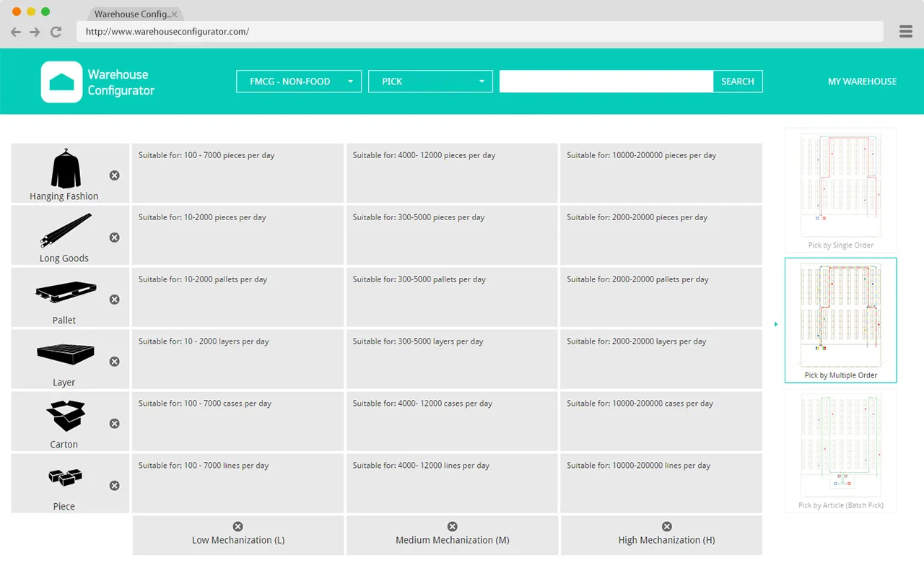Click the Hanging Fashion jacket icon
Image resolution: width=924 pixels, height=584 pixels.
(x=65, y=169)
